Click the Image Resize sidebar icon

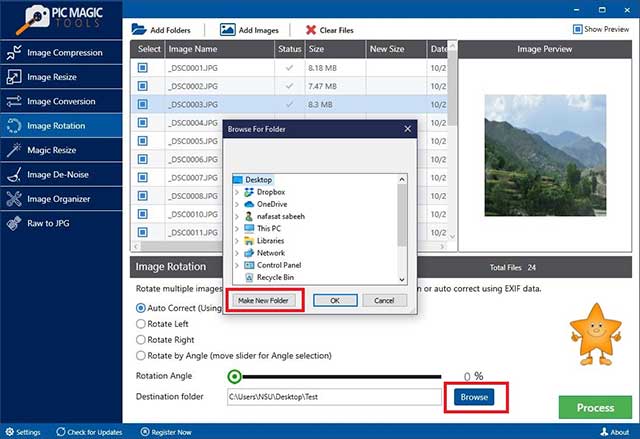point(13,77)
